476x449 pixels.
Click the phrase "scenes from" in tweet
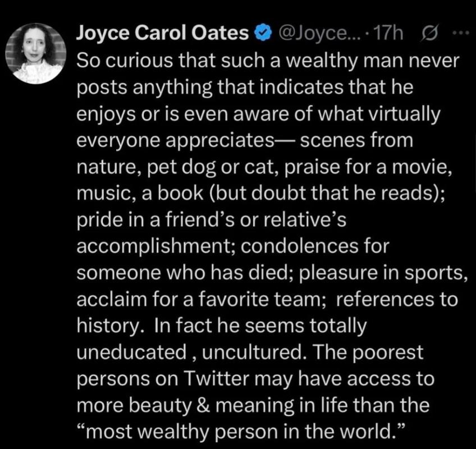pos(358,140)
